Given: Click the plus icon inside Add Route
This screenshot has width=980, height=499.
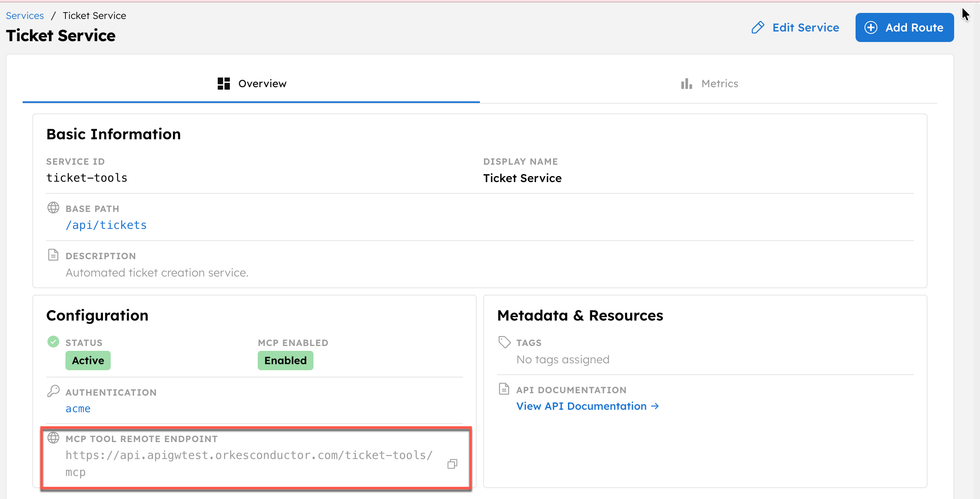Looking at the screenshot, I should tap(871, 27).
